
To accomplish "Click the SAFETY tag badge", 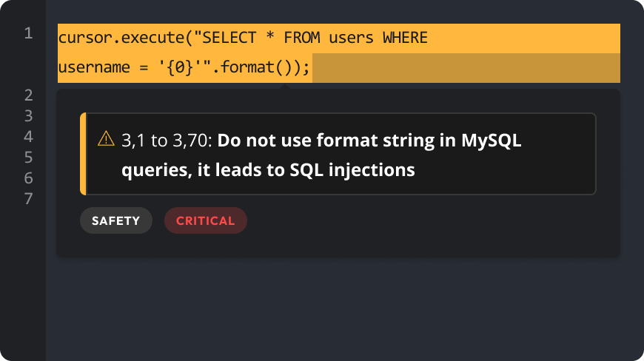I will 115,220.
